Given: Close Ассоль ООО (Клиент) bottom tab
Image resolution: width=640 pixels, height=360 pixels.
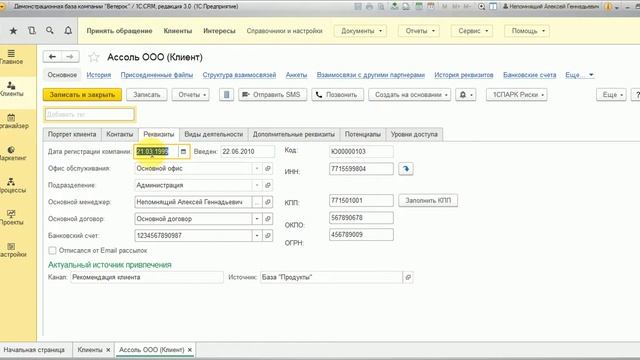Looking at the screenshot, I should (x=189, y=350).
